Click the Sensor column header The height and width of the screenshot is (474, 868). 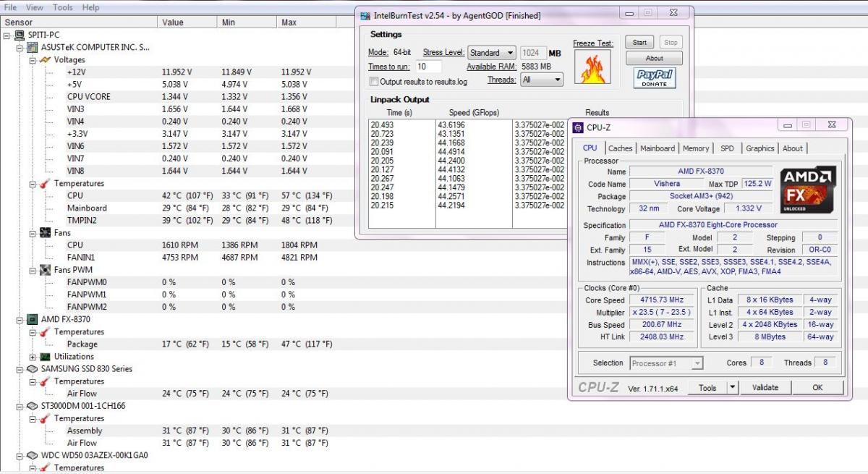tap(79, 22)
